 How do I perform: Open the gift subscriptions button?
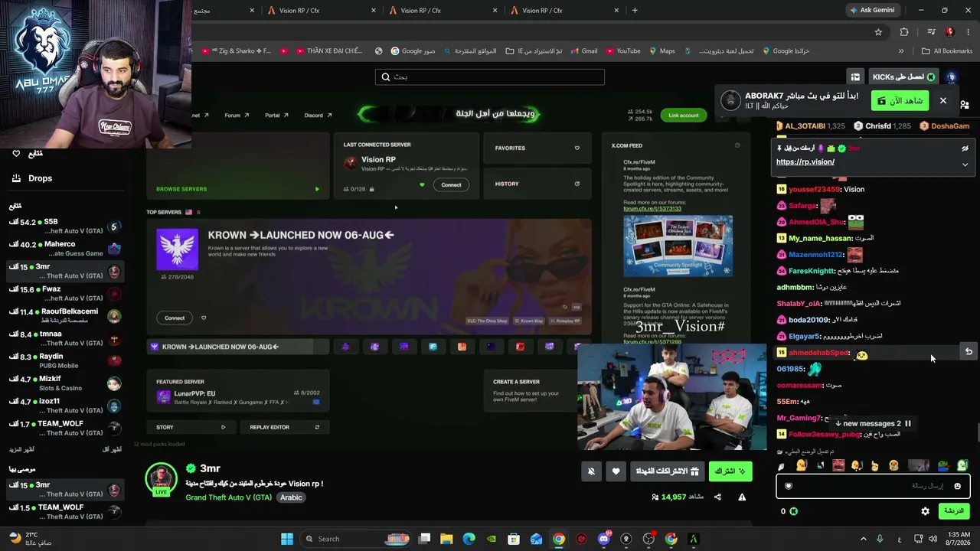tap(667, 471)
